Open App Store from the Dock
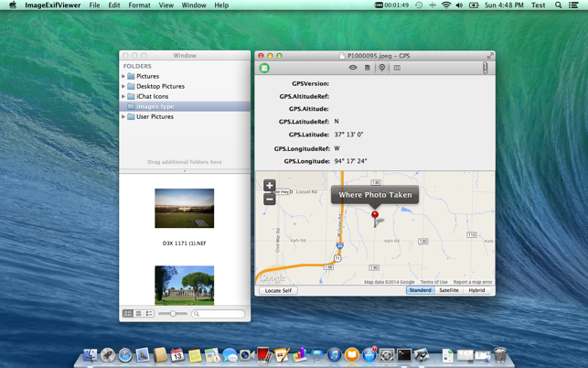This screenshot has height=368, width=588. pos(369,354)
